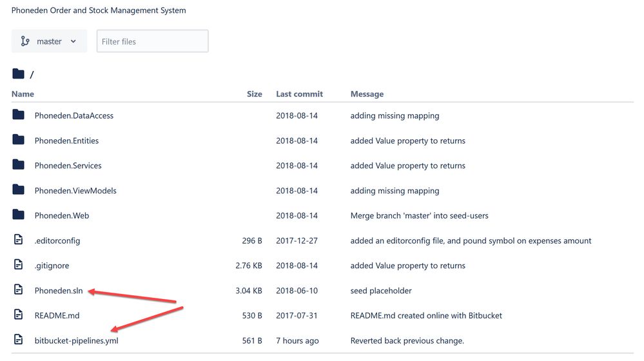
Task: Click the Name column header
Action: tap(23, 94)
